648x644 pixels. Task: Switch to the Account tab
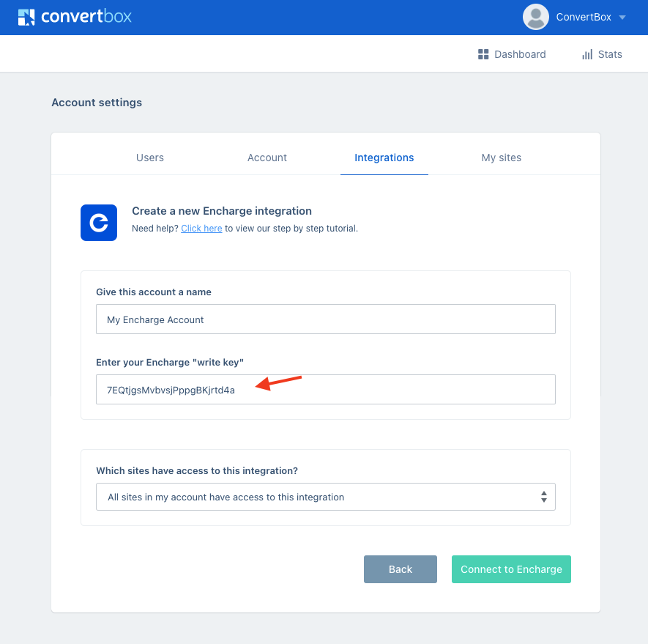coord(267,158)
